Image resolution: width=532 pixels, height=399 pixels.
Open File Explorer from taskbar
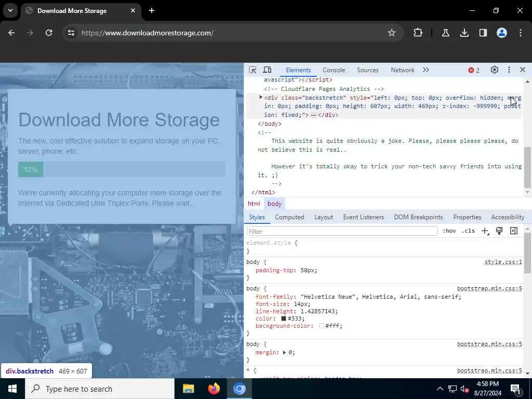click(x=188, y=389)
